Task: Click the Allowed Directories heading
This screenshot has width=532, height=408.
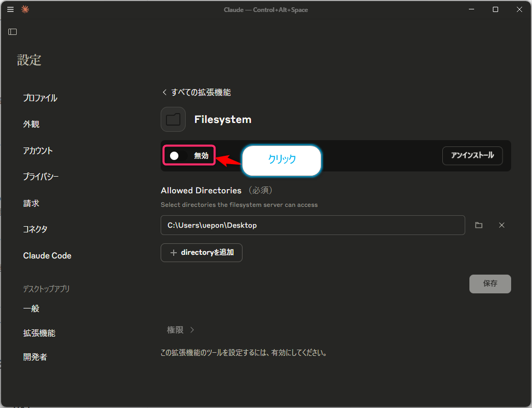Action: [x=201, y=190]
